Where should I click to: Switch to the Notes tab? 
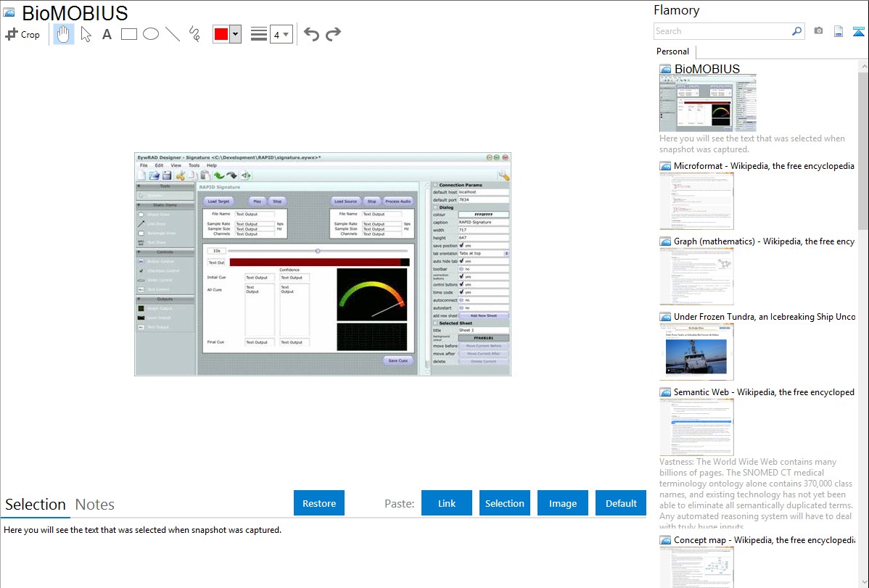tap(95, 505)
